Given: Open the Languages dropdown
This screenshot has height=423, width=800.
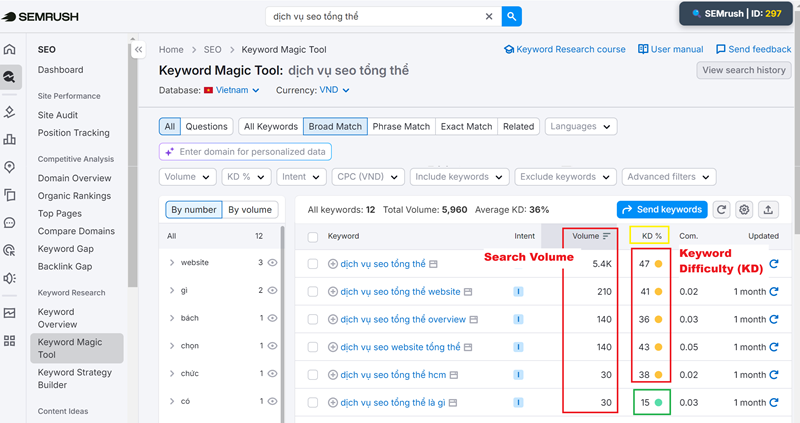Looking at the screenshot, I should click(x=581, y=126).
